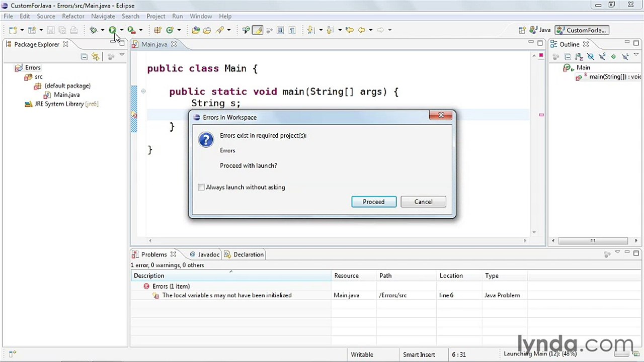644x362 pixels.
Task: Switch to the Javadoc tab
Action: point(204,254)
